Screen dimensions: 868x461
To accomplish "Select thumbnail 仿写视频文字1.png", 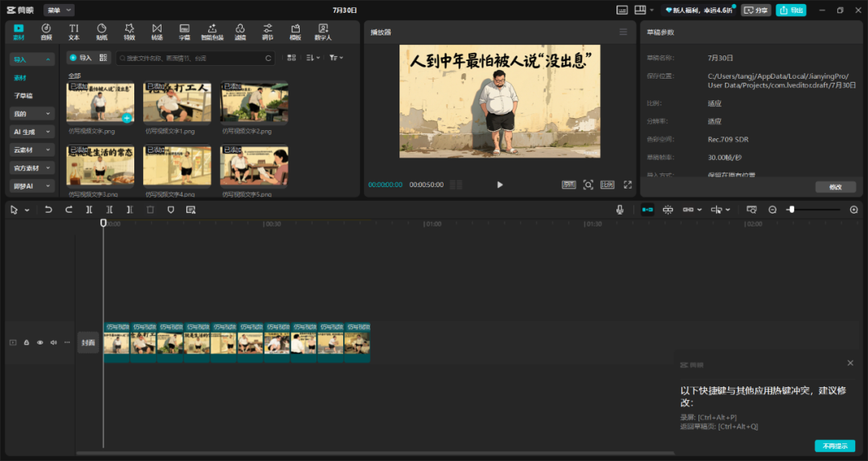I will pos(177,102).
